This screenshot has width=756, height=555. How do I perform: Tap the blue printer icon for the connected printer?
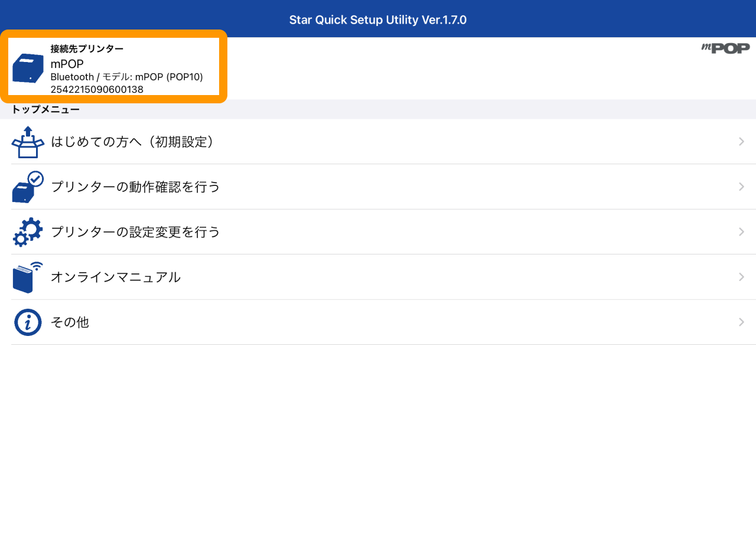(x=28, y=68)
